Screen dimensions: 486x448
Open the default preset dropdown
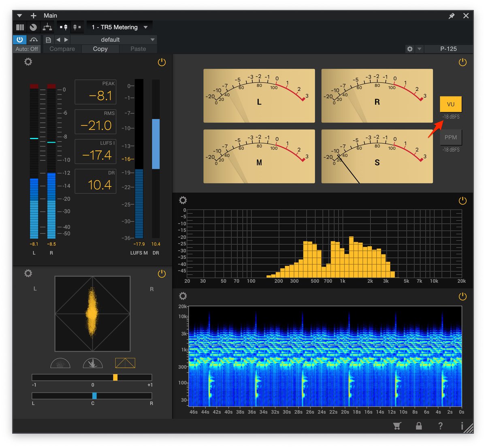tap(113, 39)
